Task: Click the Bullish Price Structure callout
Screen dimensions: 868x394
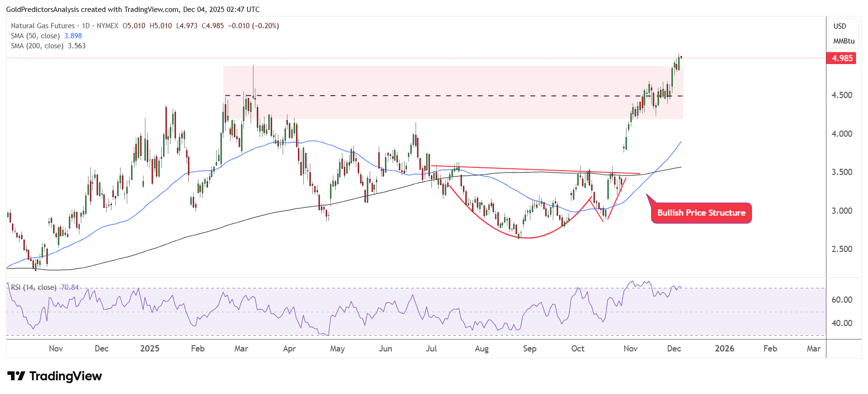Action: (701, 213)
